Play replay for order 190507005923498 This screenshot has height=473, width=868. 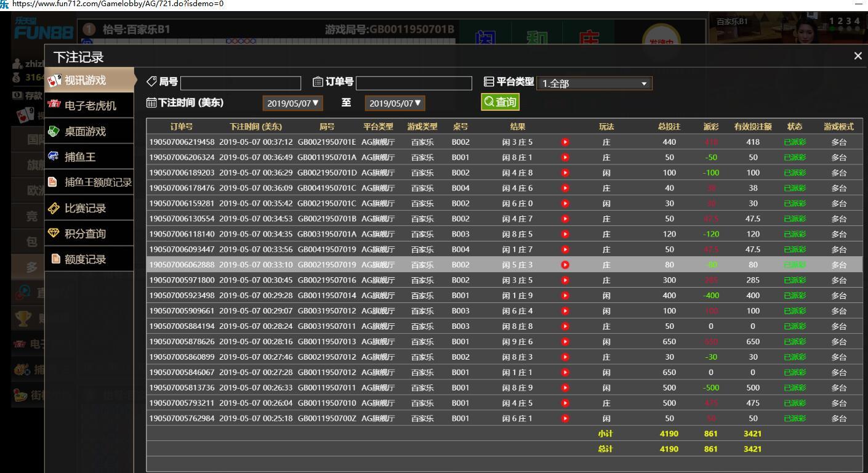565,296
